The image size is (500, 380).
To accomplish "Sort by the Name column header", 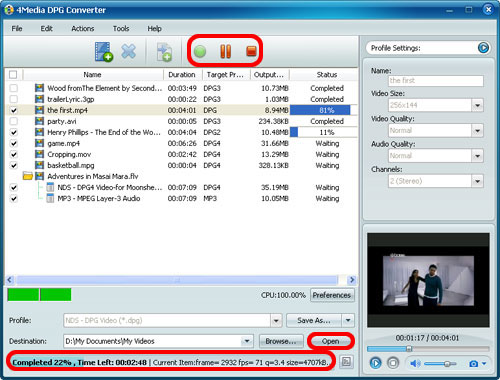I will click(93, 75).
